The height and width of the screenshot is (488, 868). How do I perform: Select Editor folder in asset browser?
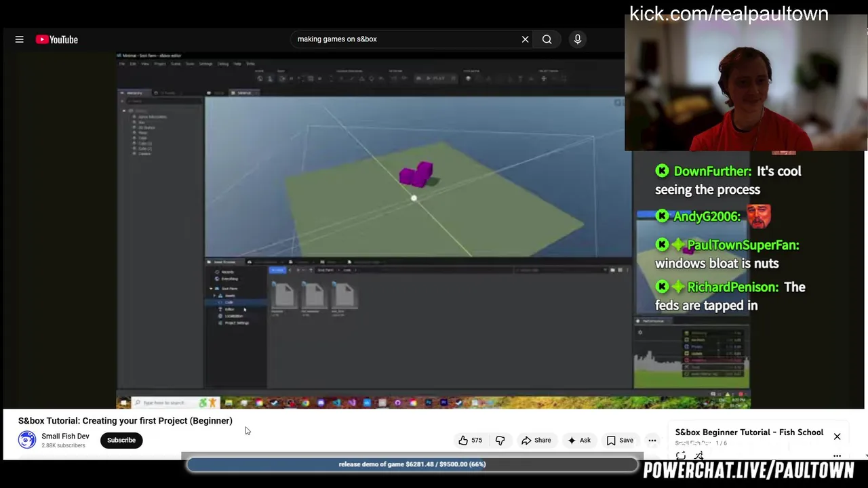coord(230,309)
